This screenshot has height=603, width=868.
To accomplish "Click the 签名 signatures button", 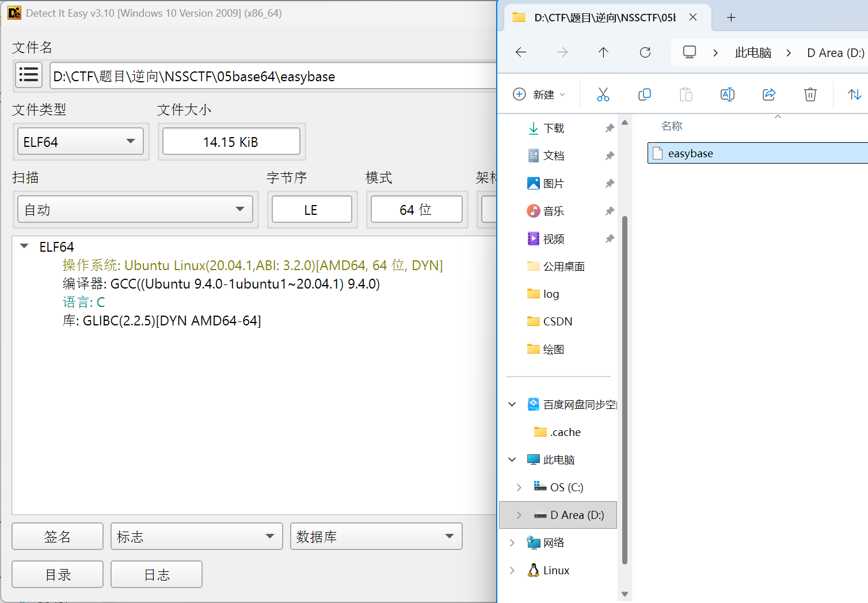I will pyautogui.click(x=58, y=537).
